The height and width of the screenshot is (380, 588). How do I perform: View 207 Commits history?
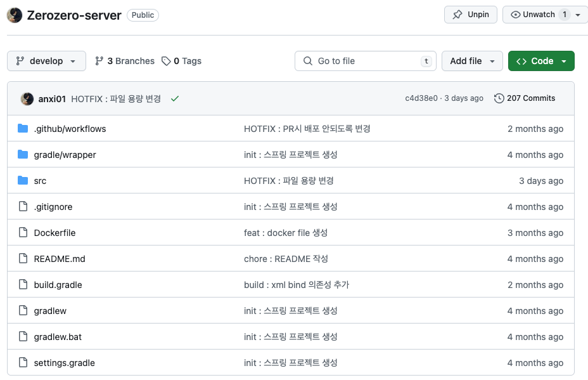pos(525,98)
